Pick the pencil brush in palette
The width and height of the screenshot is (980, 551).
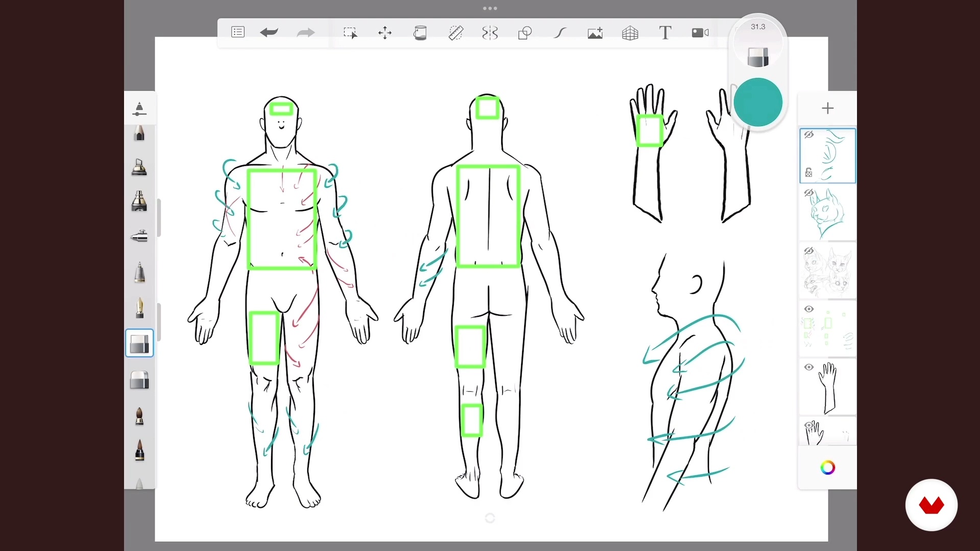(139, 134)
